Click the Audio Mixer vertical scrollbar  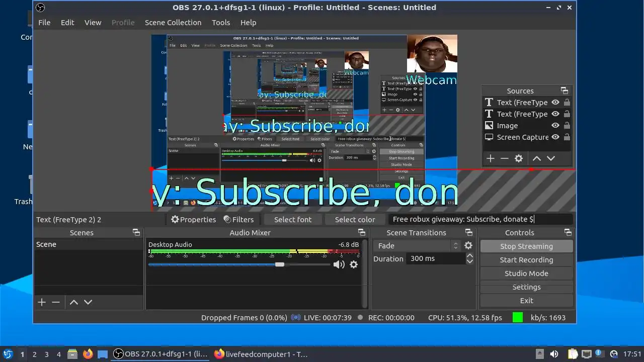(364, 274)
